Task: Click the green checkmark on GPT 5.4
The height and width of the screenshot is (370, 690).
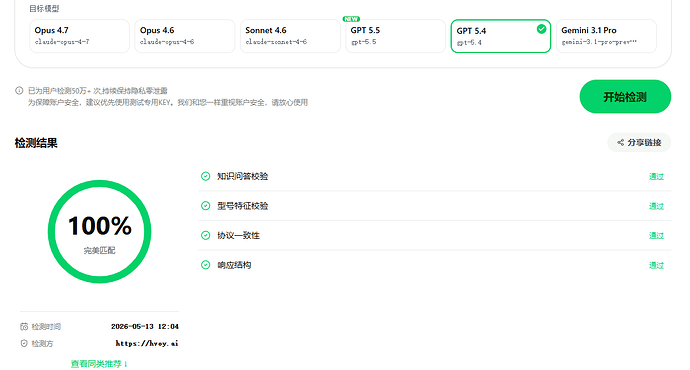Action: click(x=541, y=29)
